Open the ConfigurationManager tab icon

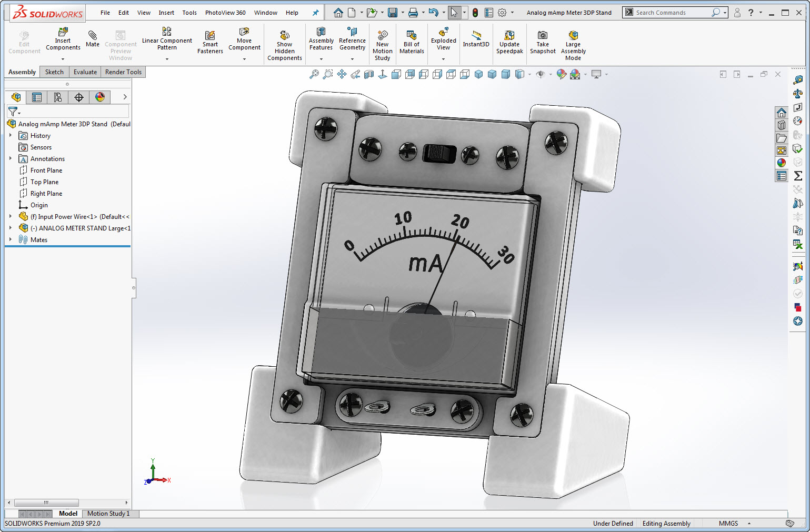[x=58, y=97]
